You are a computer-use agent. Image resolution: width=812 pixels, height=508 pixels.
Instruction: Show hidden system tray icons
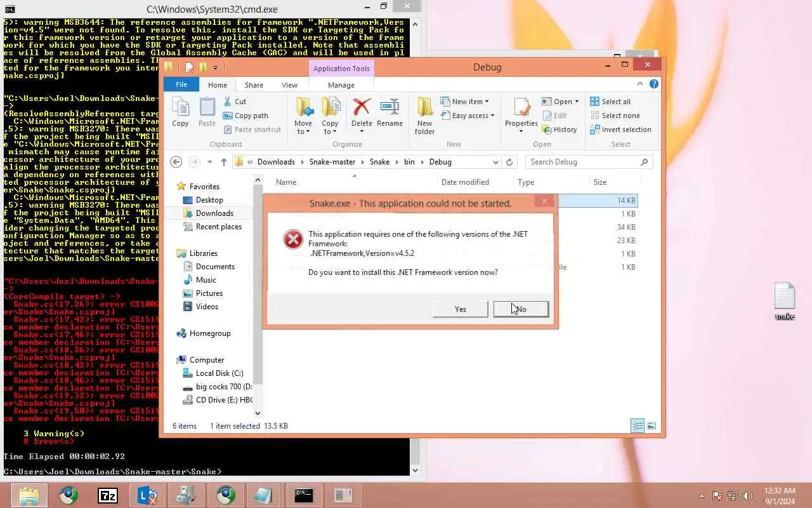coord(702,496)
